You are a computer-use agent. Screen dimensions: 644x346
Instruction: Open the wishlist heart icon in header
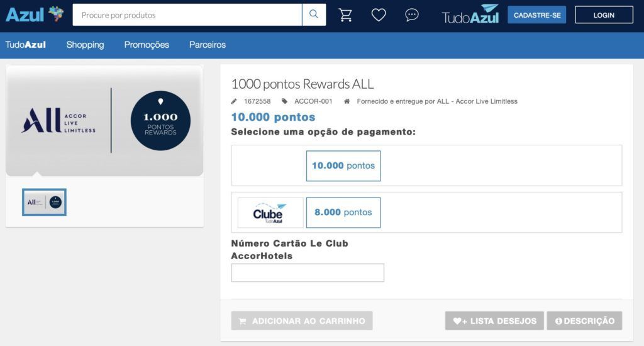[x=379, y=15]
